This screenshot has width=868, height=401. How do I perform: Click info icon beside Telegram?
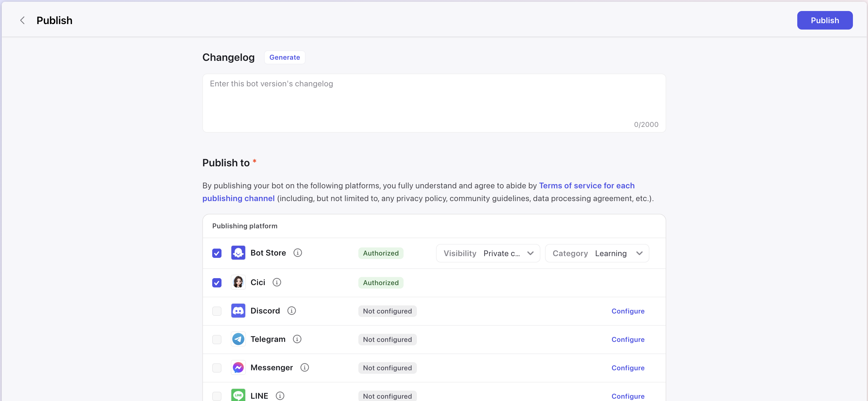[x=297, y=339]
